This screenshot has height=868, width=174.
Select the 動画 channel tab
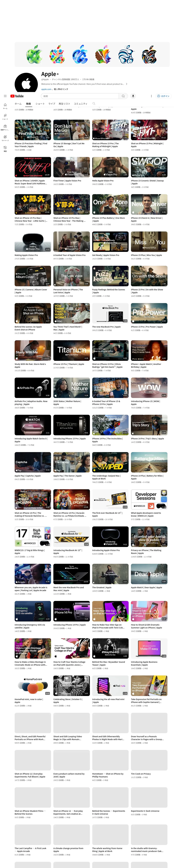click(29, 104)
